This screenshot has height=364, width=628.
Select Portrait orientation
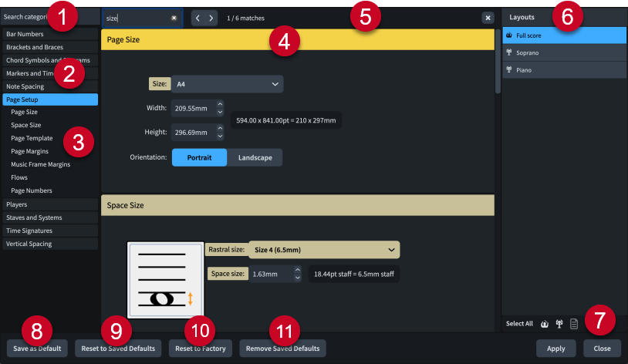pyautogui.click(x=199, y=157)
